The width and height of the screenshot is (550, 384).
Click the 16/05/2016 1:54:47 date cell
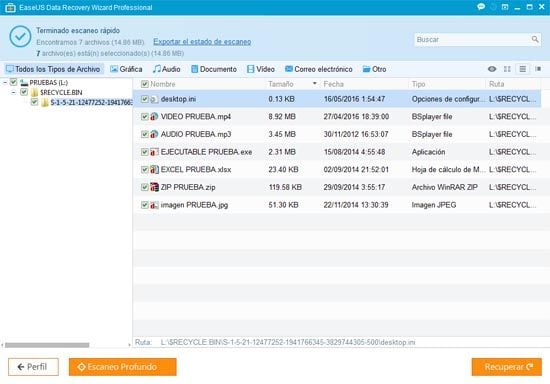354,99
